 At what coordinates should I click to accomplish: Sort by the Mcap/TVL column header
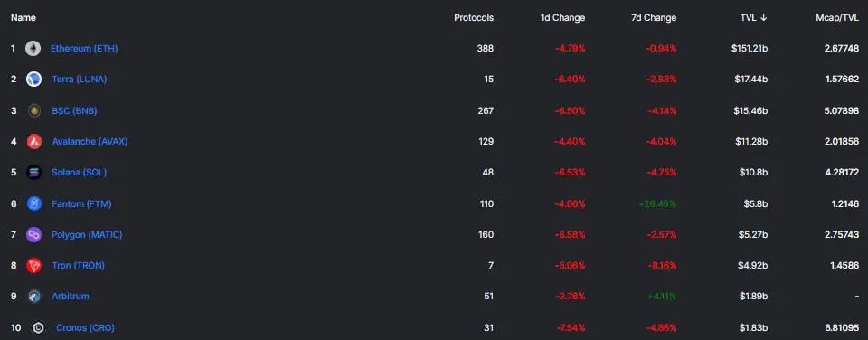point(837,18)
